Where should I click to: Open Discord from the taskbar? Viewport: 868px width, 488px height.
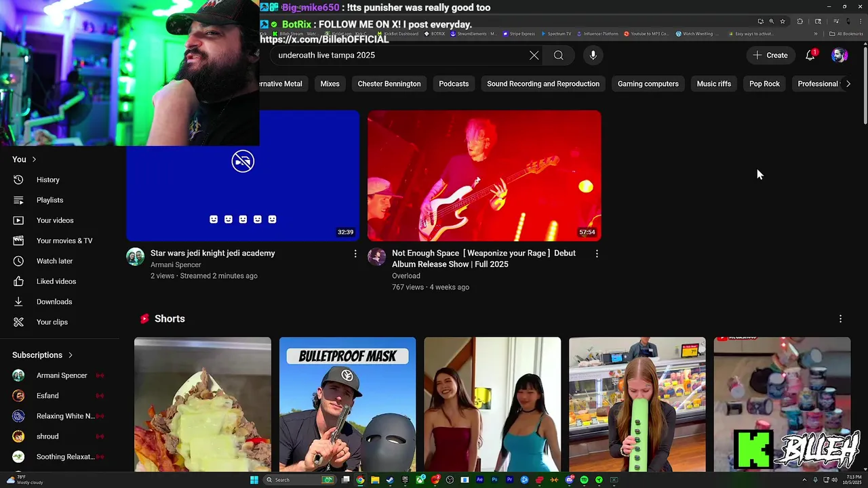click(570, 480)
